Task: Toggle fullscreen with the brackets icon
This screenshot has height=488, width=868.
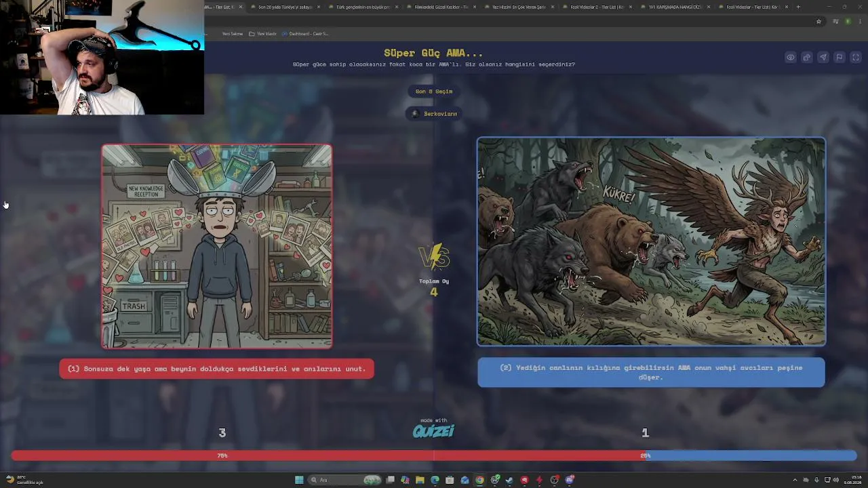Action: [856, 58]
